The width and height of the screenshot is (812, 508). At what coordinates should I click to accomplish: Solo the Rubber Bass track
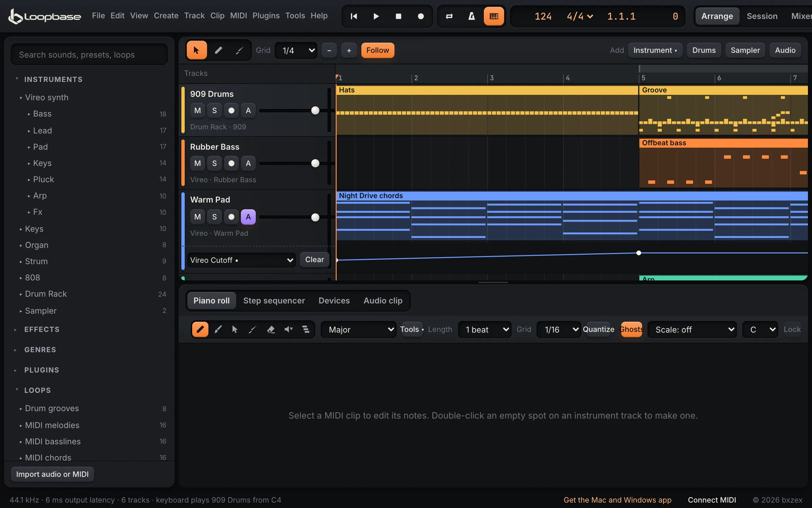pyautogui.click(x=215, y=163)
